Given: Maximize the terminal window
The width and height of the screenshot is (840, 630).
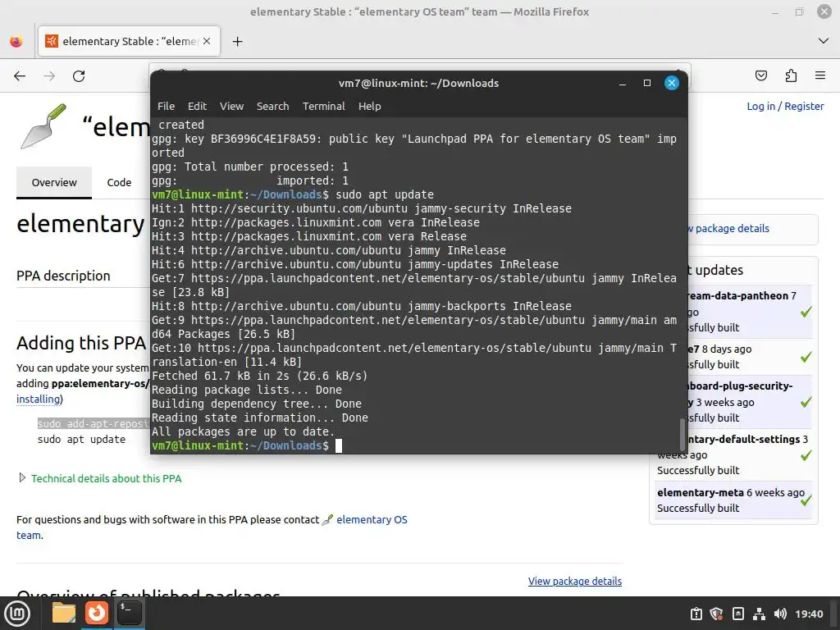Looking at the screenshot, I should click(x=647, y=83).
